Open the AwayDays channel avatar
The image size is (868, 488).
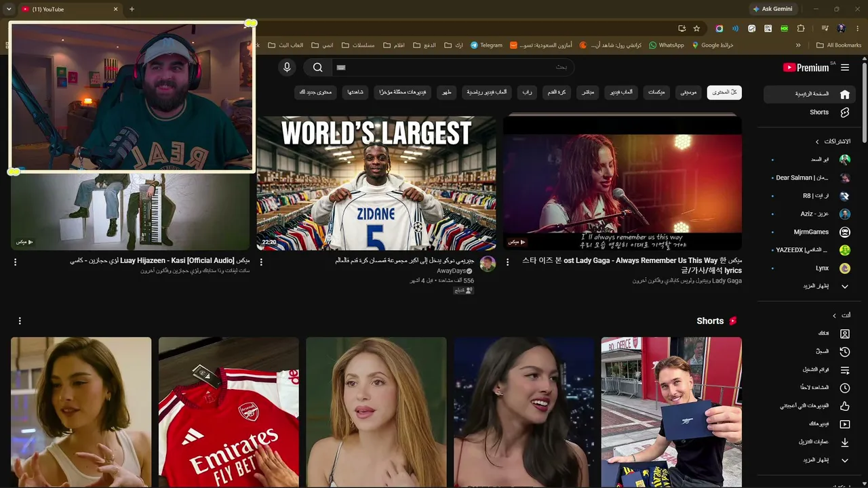coord(488,264)
